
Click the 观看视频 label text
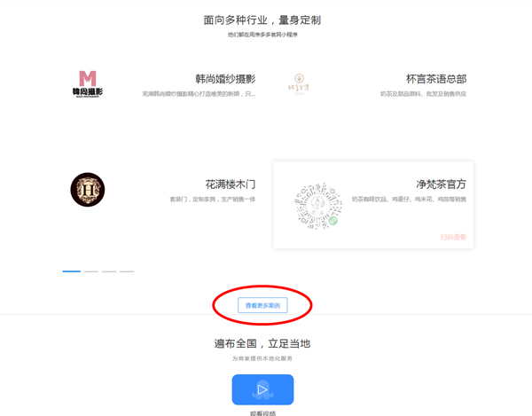coord(262,413)
